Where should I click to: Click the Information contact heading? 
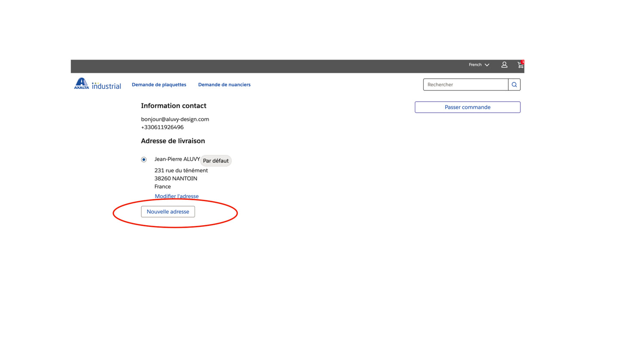[173, 106]
